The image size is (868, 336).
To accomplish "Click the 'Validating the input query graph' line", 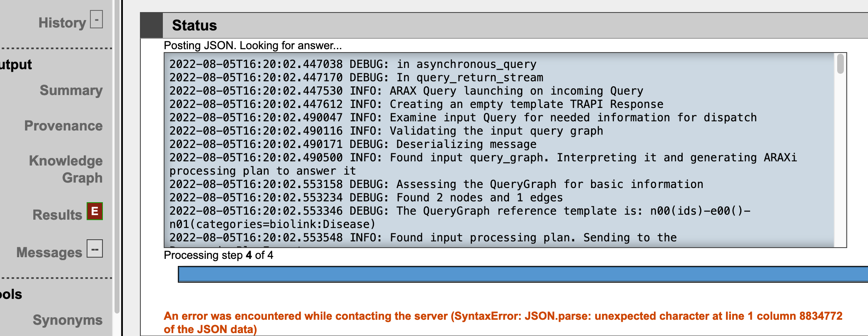I will [386, 131].
